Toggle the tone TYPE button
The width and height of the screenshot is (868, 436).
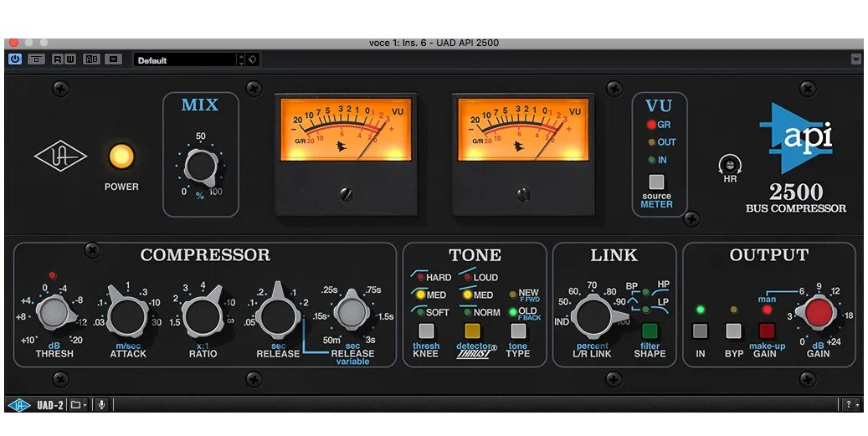click(x=518, y=331)
